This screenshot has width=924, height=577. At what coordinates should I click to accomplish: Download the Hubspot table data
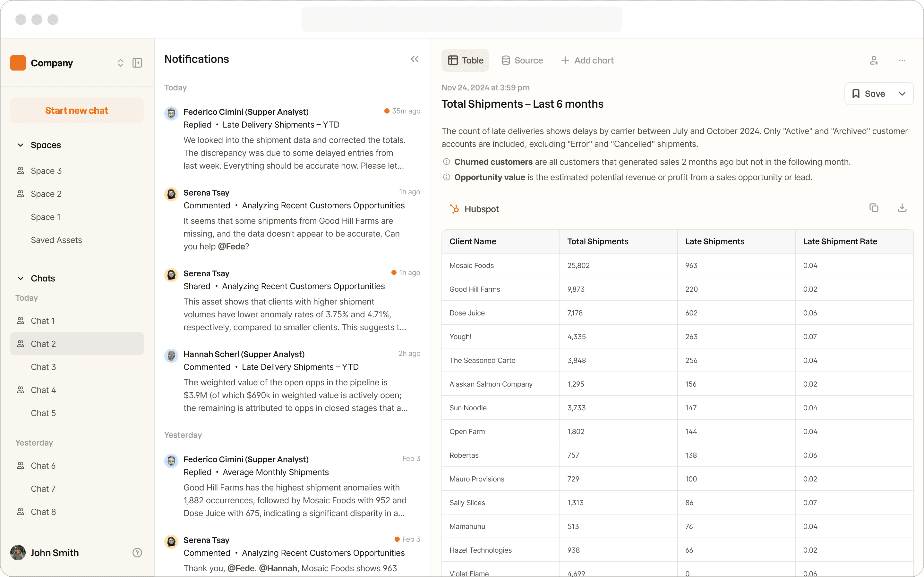pyautogui.click(x=902, y=208)
